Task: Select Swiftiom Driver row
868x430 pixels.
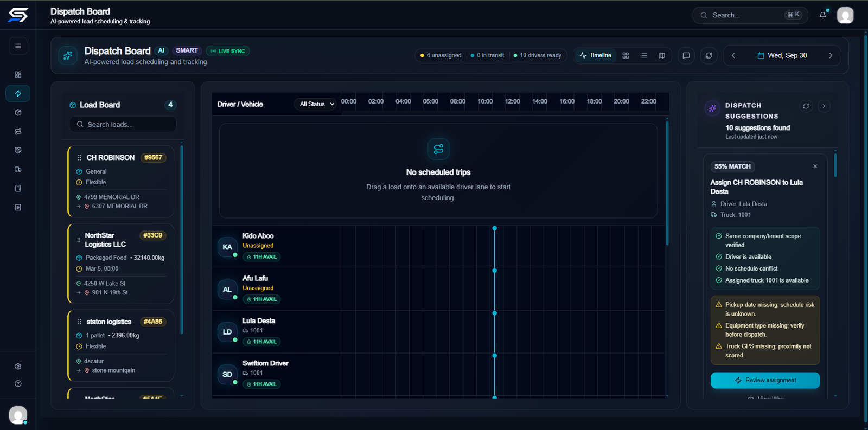Action: pyautogui.click(x=438, y=374)
